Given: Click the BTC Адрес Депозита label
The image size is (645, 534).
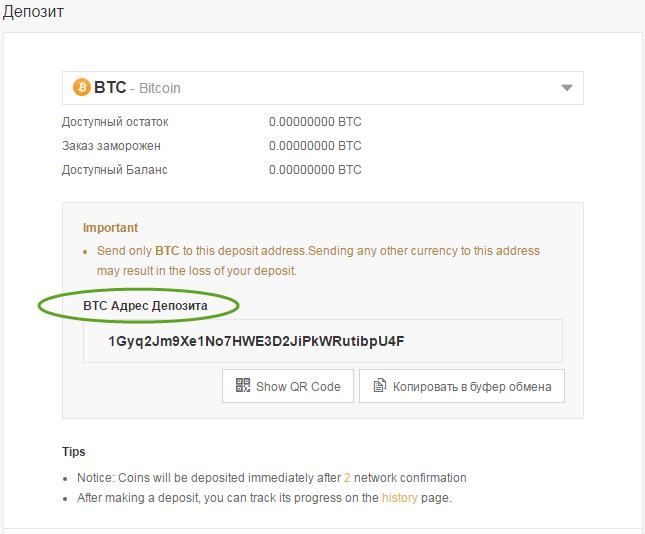Looking at the screenshot, I should (x=146, y=304).
